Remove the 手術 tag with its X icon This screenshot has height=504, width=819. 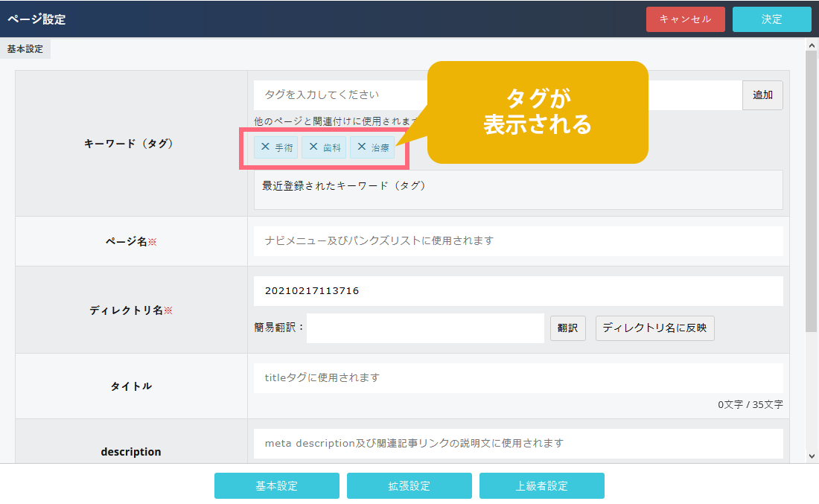click(265, 147)
